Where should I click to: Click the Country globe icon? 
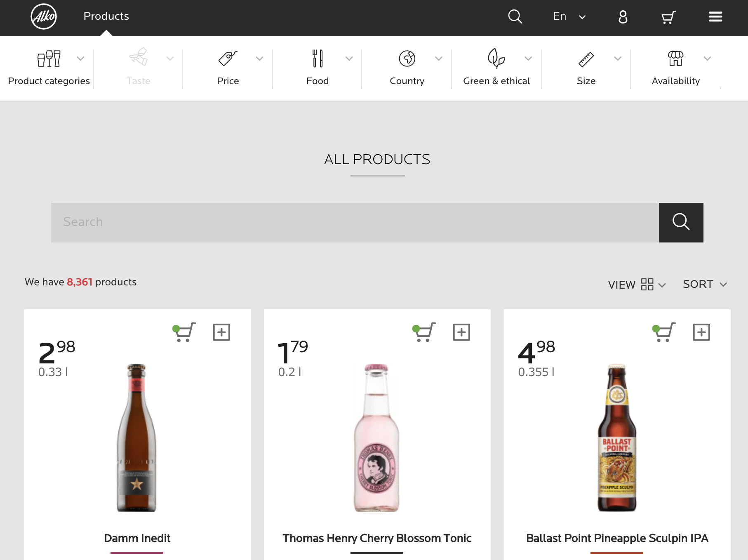point(407,59)
